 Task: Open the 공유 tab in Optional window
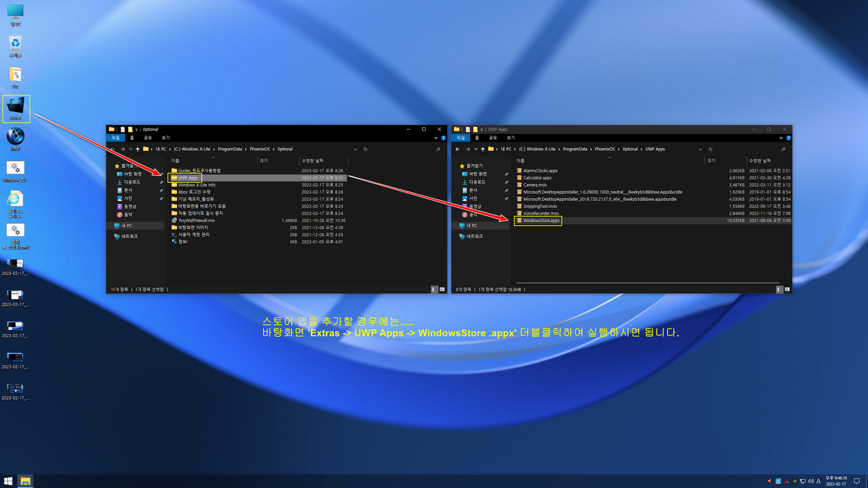click(148, 138)
